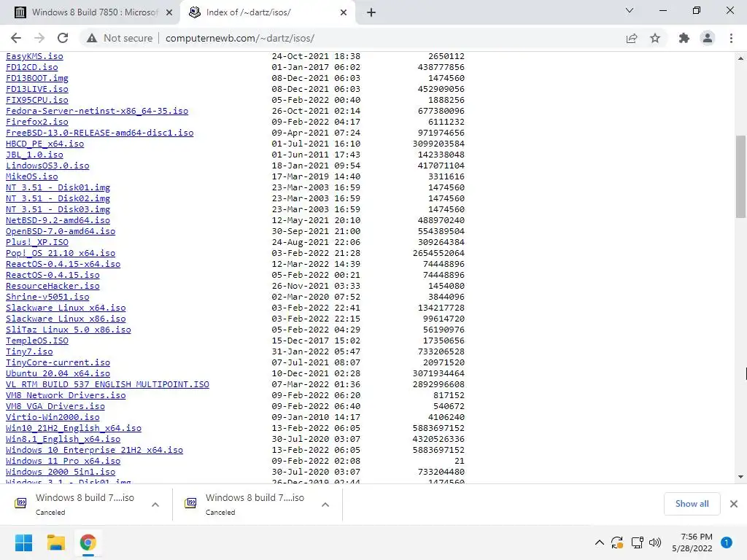Open the tab search chevron

[630, 10]
